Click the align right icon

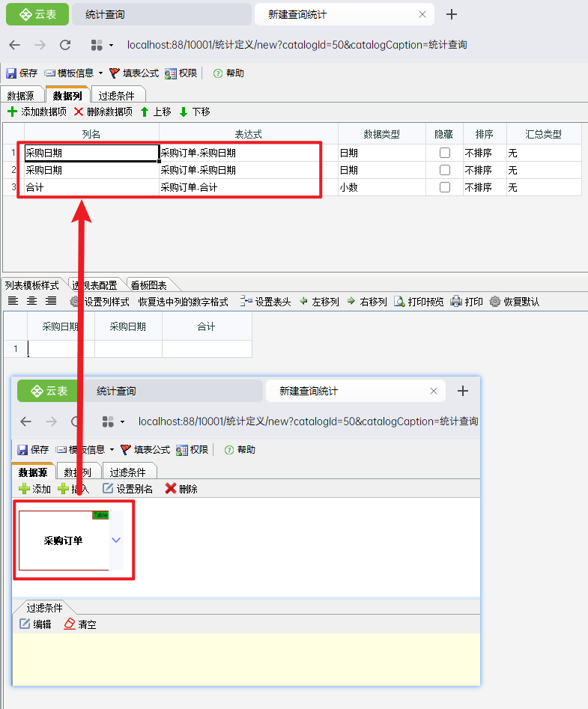point(51,301)
